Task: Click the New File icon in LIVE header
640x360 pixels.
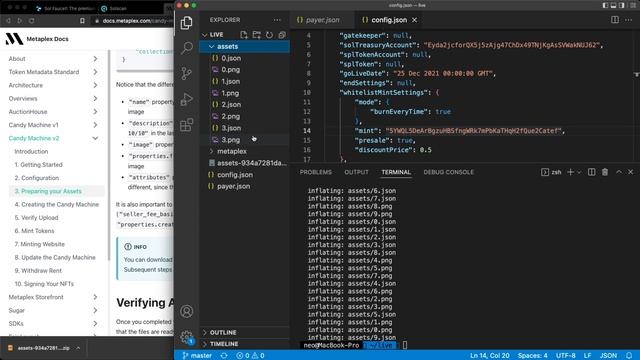Action: tap(244, 35)
